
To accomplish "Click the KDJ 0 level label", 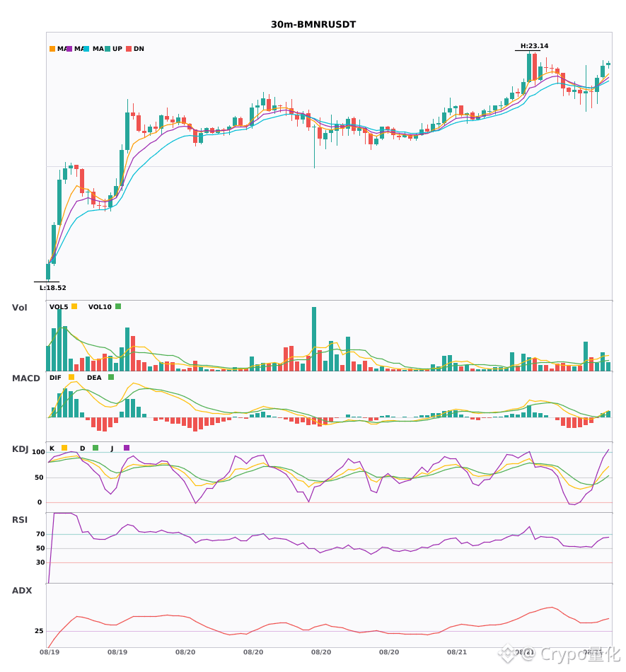I will coord(40,502).
